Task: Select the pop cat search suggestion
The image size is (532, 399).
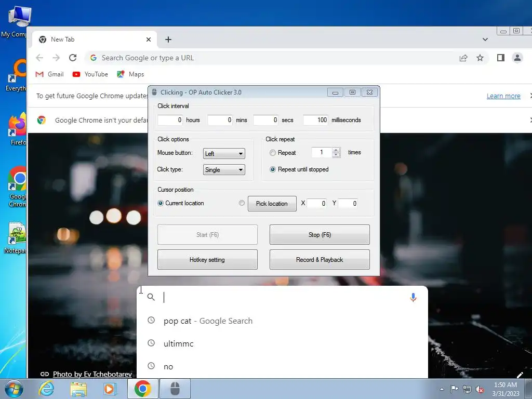Action: point(282,321)
